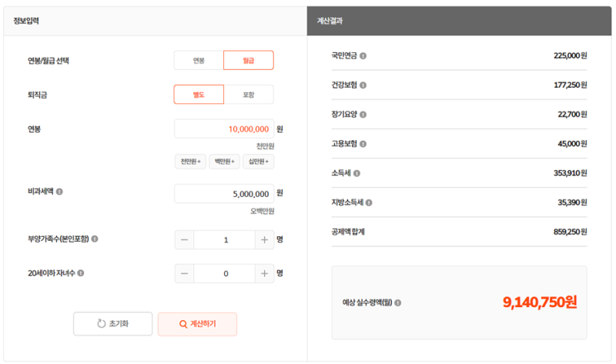This screenshot has width=616, height=364.
Task: Click info icon next to 국민연금
Action: click(363, 55)
